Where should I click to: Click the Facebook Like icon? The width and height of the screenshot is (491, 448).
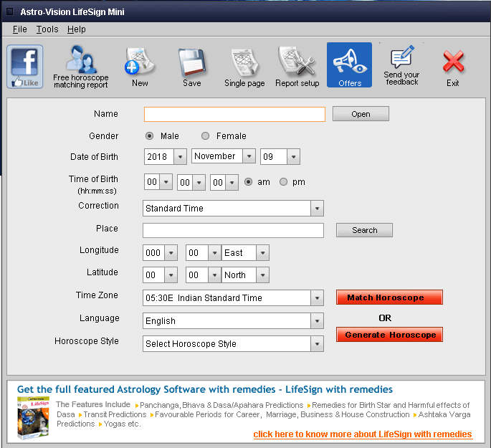[x=25, y=67]
